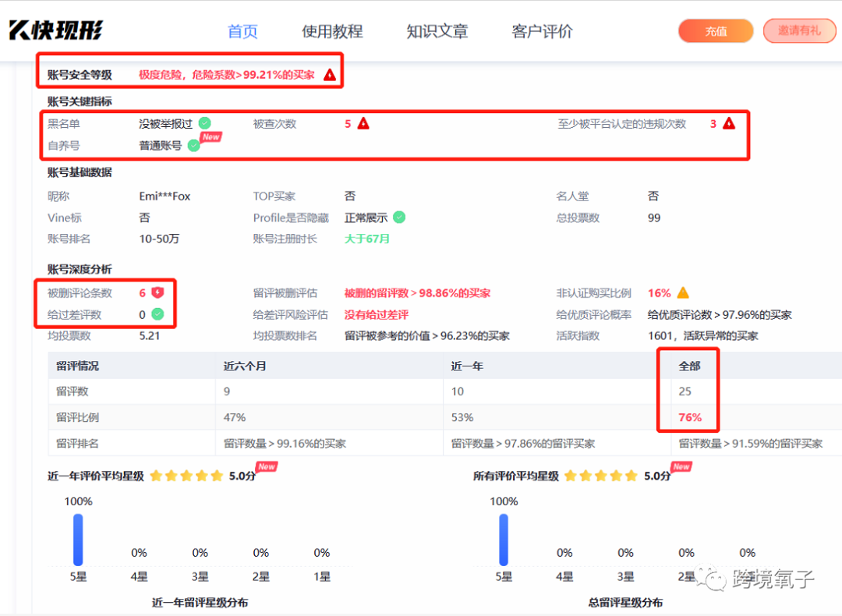Screen dimensions: 842x616
Task: Click the 全部 column header in 留评情况 table
Action: (688, 365)
